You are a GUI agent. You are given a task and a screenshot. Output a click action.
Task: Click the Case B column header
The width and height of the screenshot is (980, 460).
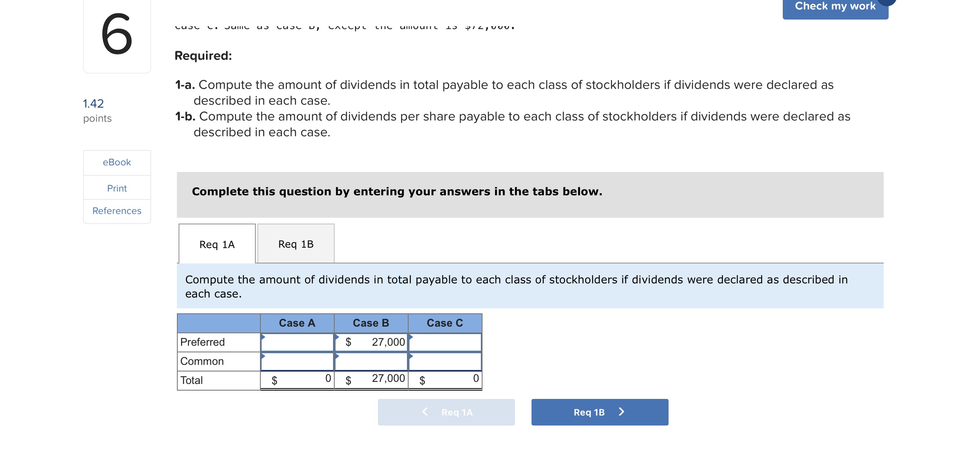(x=371, y=323)
